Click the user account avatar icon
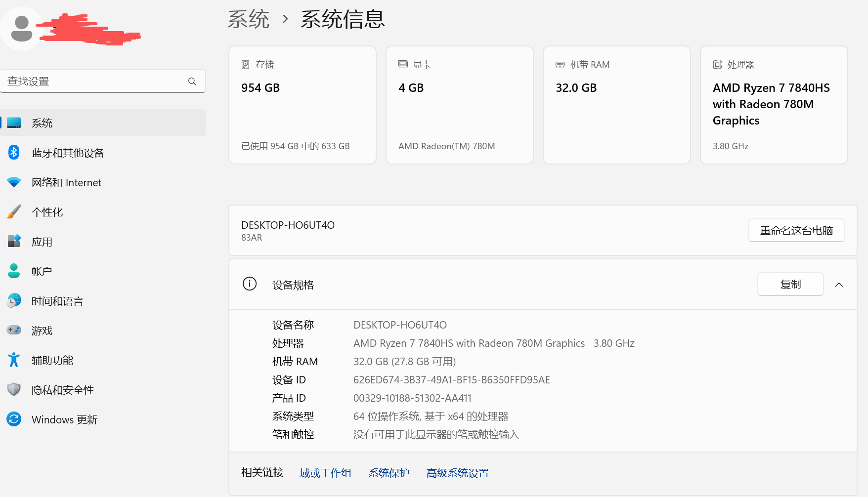 pyautogui.click(x=22, y=28)
